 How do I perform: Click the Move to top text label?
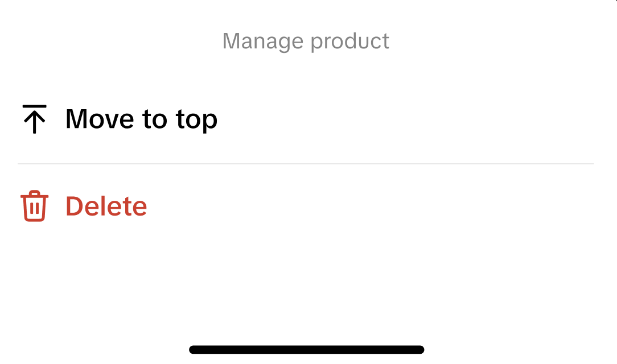pyautogui.click(x=141, y=119)
